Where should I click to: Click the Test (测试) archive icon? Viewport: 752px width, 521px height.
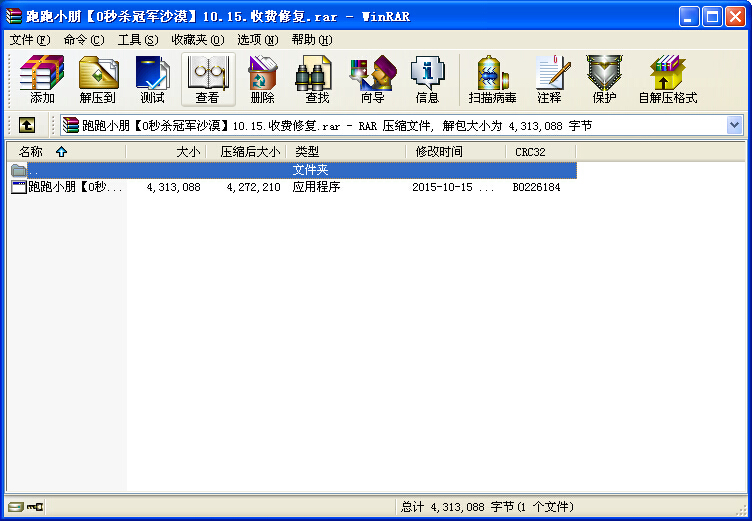(153, 79)
